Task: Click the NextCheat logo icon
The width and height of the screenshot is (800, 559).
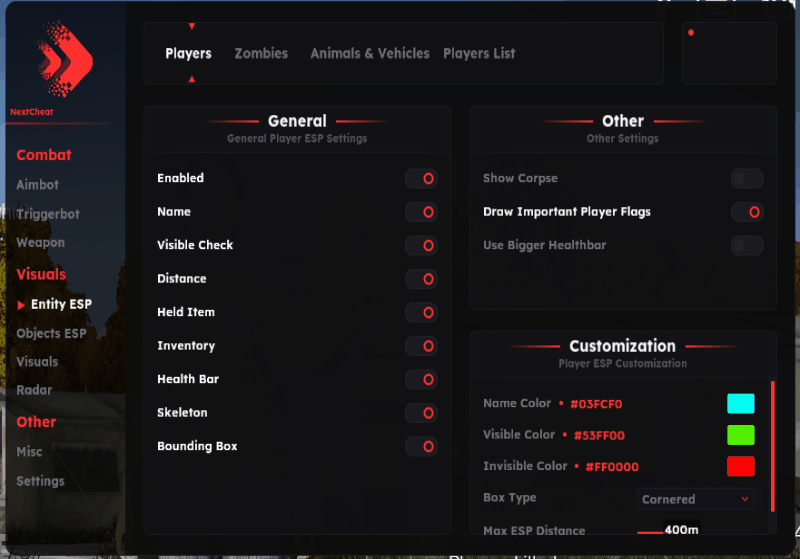Action: pos(63,59)
